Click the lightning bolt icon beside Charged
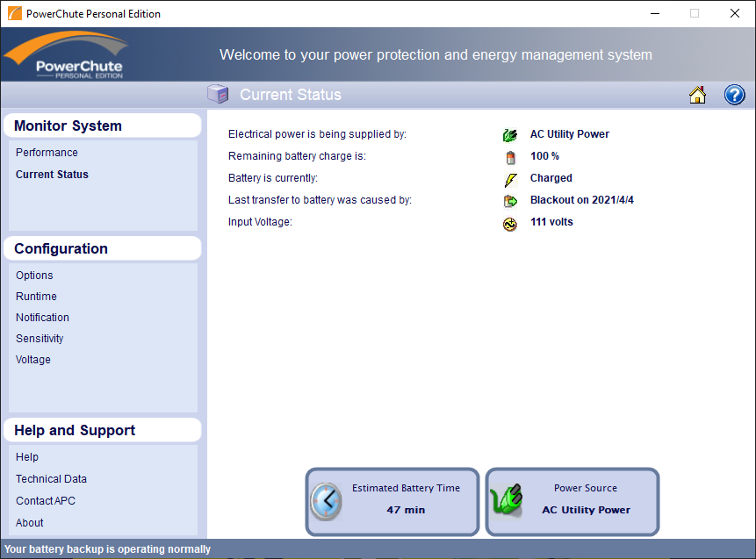 tap(510, 180)
